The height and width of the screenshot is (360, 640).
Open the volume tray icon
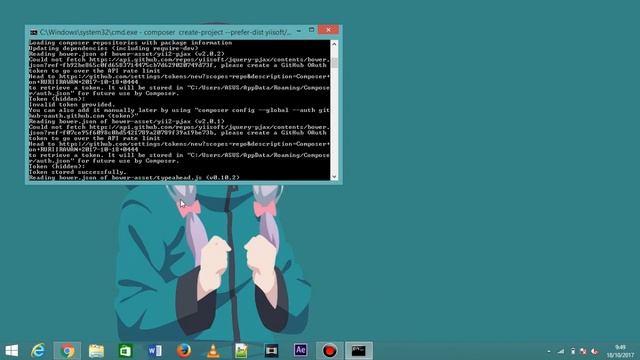pyautogui.click(x=595, y=351)
